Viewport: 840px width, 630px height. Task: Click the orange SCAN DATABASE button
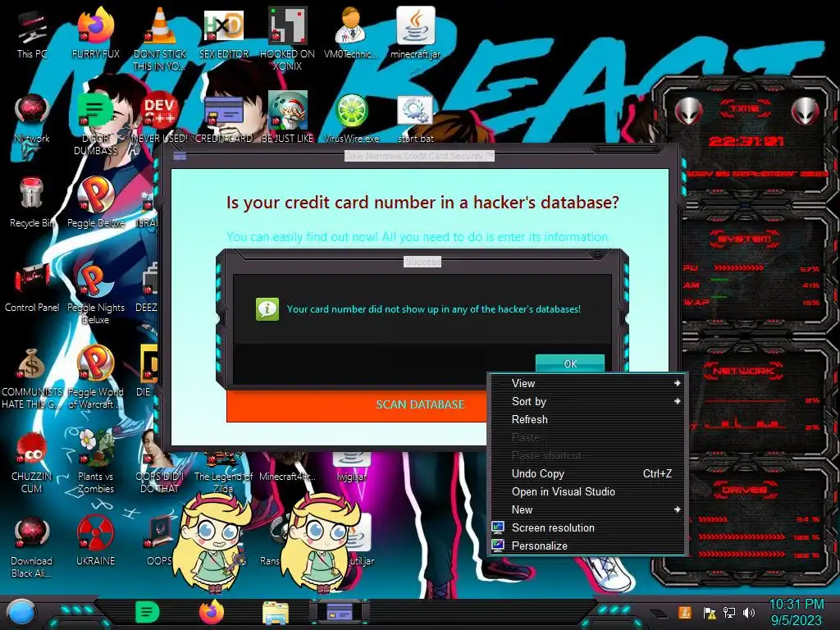point(357,405)
